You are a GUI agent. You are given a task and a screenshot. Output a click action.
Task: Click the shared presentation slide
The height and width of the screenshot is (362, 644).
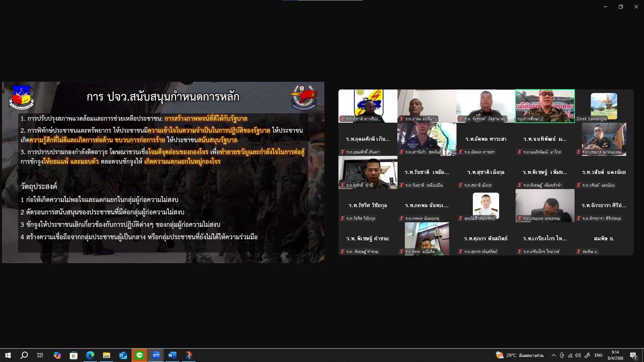pos(163,172)
